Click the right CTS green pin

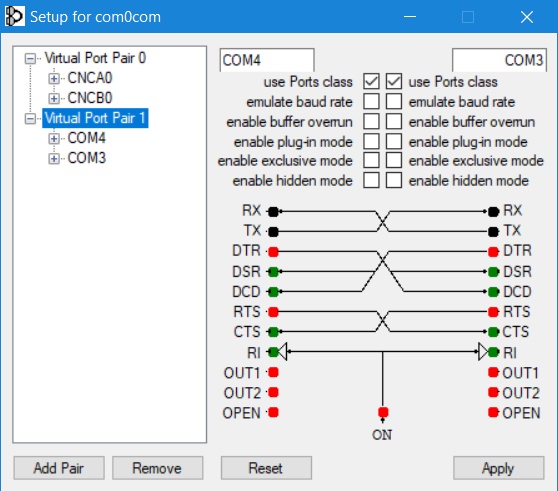coord(493,332)
